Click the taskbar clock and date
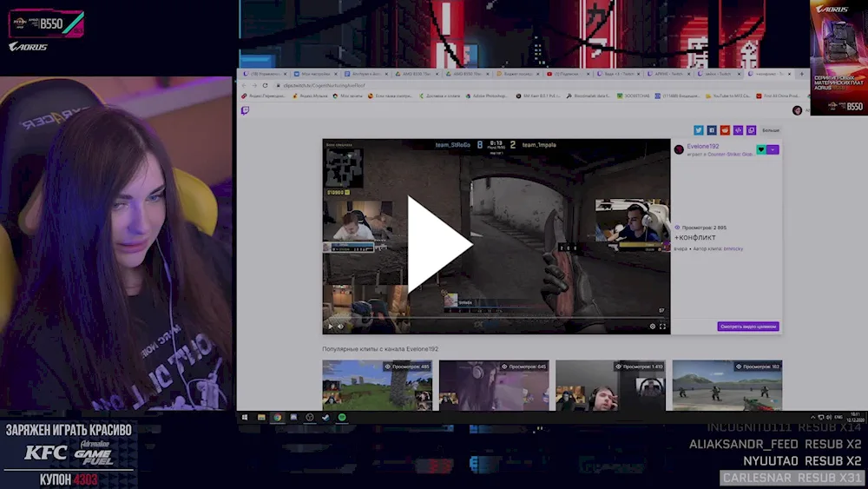This screenshot has height=489, width=868. (x=855, y=417)
